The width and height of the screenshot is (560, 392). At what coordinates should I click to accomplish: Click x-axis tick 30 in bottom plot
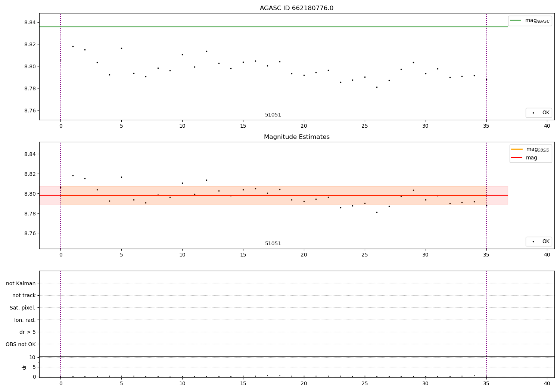[426, 383]
